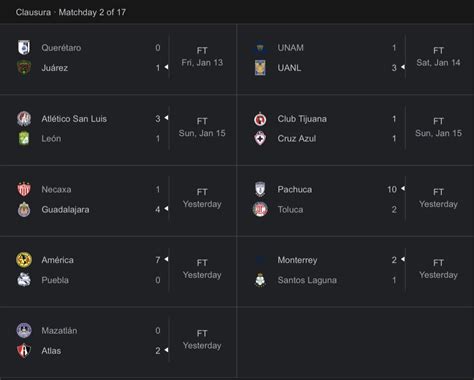Open FT Sat, Jan 14 match details
The width and height of the screenshot is (474, 380).
(x=438, y=57)
